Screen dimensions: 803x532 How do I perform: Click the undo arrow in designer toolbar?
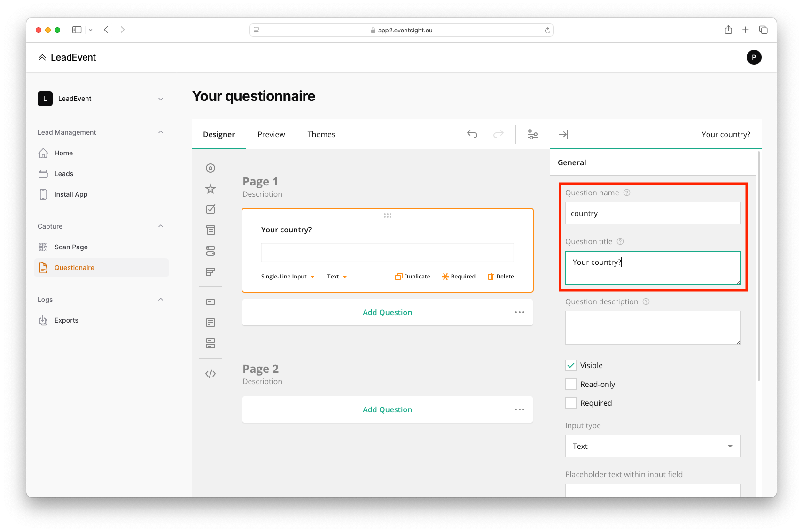pos(472,134)
